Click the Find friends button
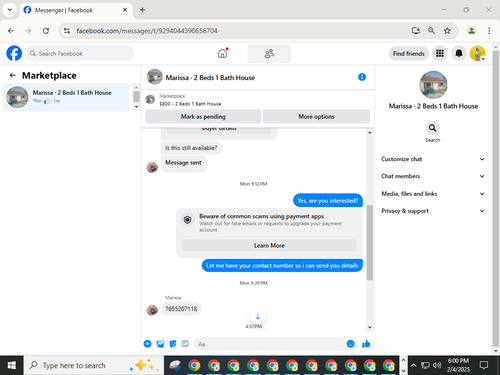The height and width of the screenshot is (375, 500). pyautogui.click(x=409, y=53)
